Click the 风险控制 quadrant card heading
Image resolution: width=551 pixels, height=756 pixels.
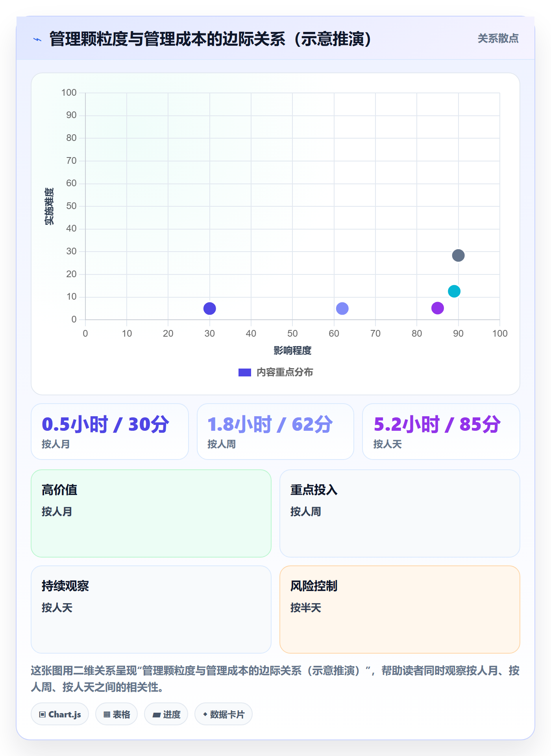(x=314, y=586)
